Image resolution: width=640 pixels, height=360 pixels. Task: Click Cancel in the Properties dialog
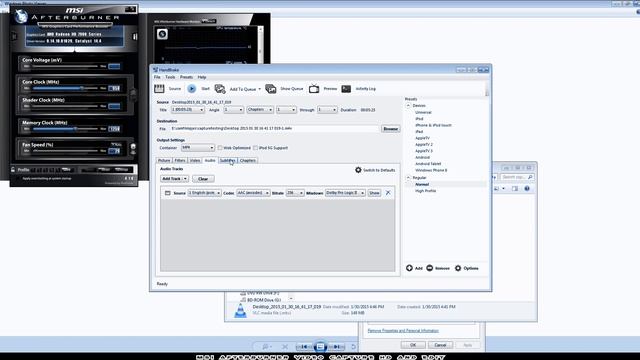(440, 345)
